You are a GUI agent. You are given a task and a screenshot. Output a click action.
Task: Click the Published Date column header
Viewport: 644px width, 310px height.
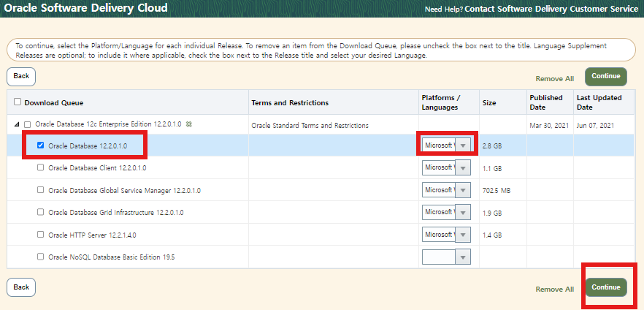pyautogui.click(x=546, y=102)
